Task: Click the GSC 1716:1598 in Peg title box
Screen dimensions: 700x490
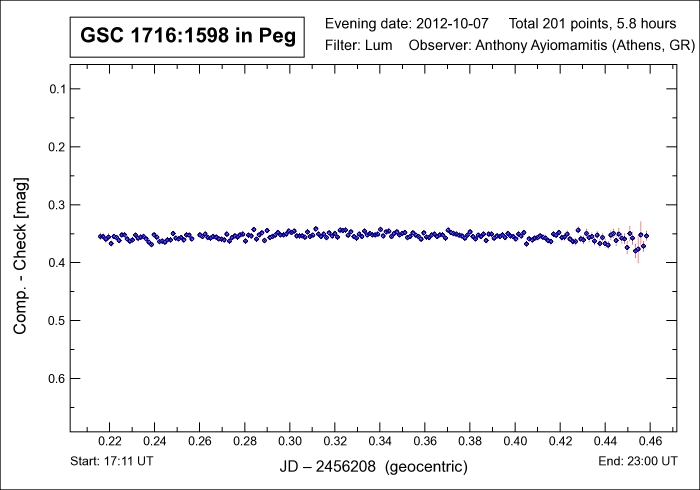Action: (182, 38)
